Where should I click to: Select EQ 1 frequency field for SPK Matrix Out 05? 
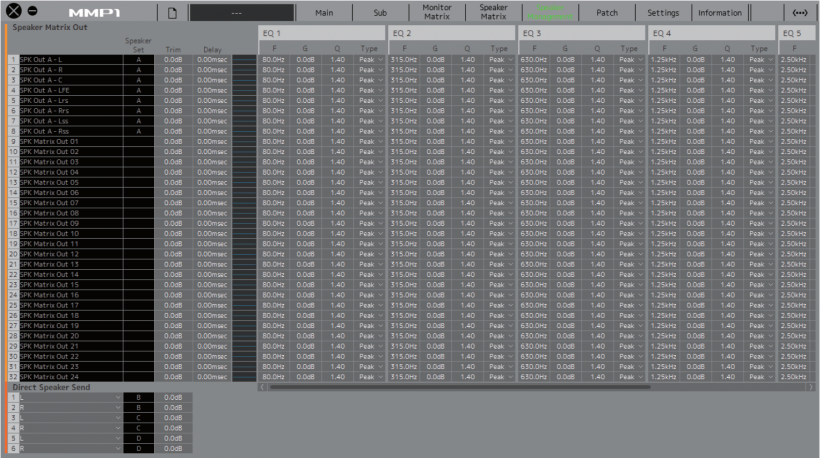tap(273, 183)
